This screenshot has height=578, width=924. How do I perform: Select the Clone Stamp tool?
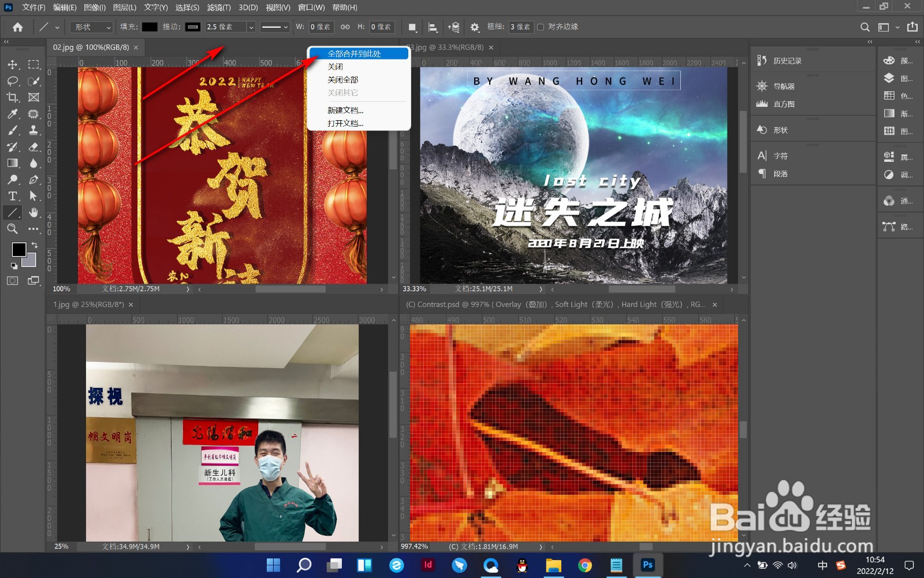(34, 130)
